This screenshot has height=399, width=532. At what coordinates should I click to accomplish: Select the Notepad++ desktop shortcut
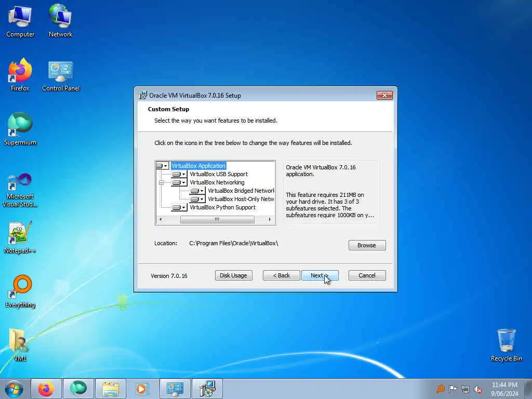(20, 237)
